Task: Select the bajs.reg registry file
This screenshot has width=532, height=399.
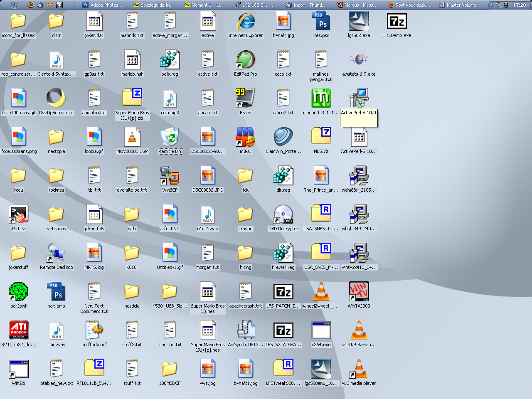Action: pos(170,60)
